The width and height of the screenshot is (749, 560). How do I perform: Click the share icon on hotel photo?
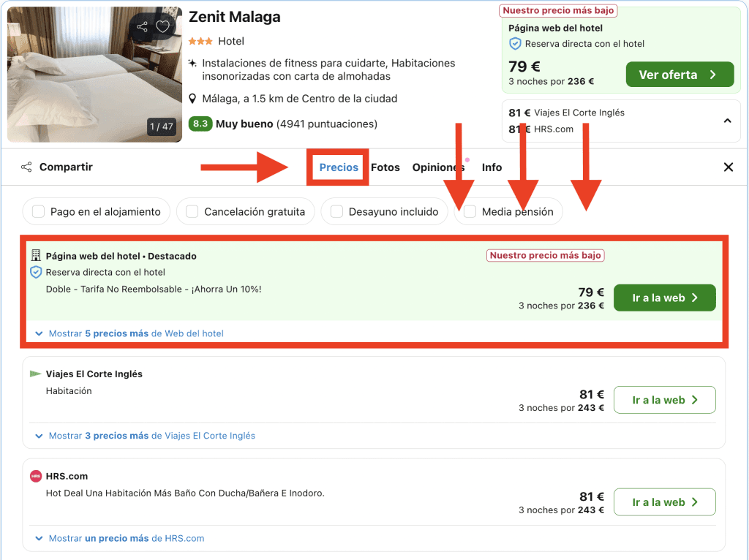(142, 27)
